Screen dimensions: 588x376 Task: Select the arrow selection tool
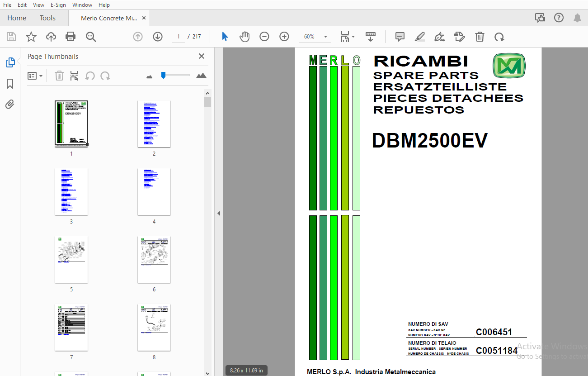(225, 37)
